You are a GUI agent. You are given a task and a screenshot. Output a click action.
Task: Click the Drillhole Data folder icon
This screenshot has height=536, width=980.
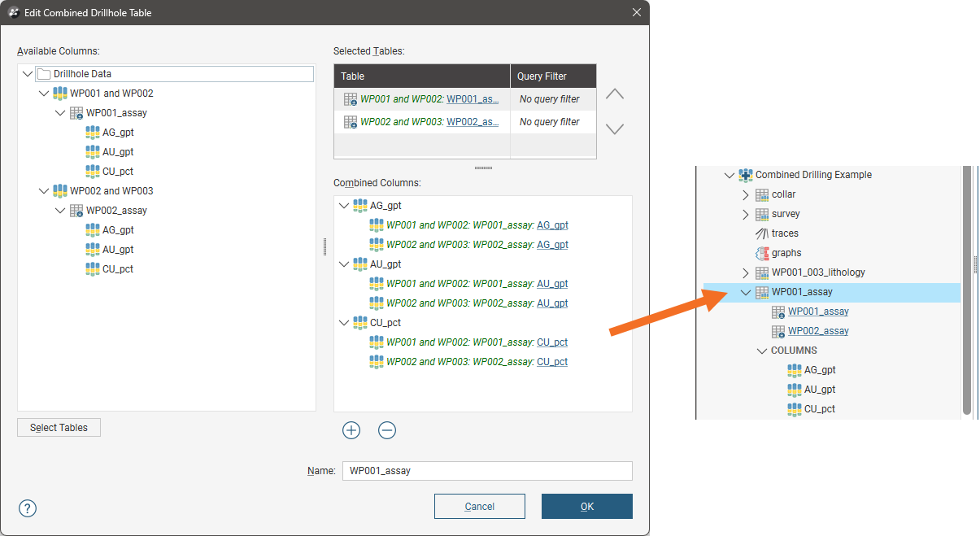(44, 74)
